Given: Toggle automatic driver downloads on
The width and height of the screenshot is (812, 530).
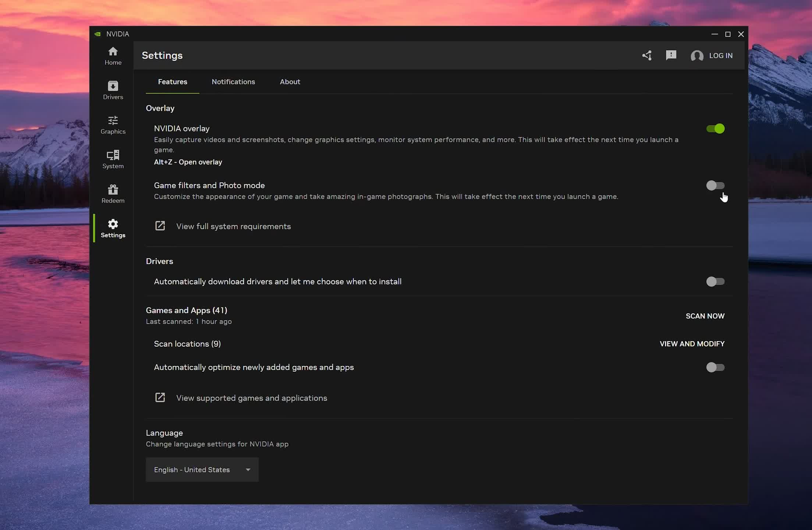Looking at the screenshot, I should [715, 282].
